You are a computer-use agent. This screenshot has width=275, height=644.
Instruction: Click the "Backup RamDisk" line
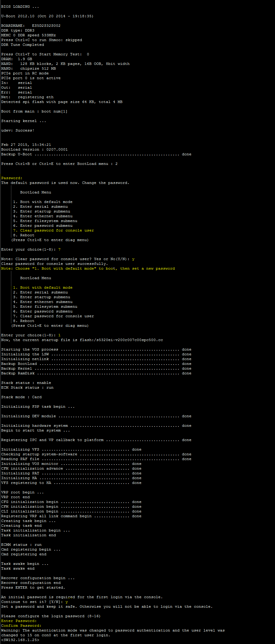pos(96,373)
